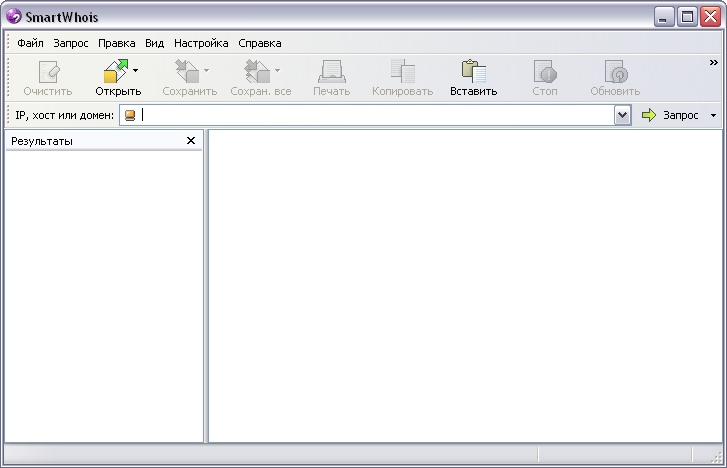Image resolution: width=727 pixels, height=468 pixels.
Task: Open the Правка menu
Action: pyautogui.click(x=116, y=43)
